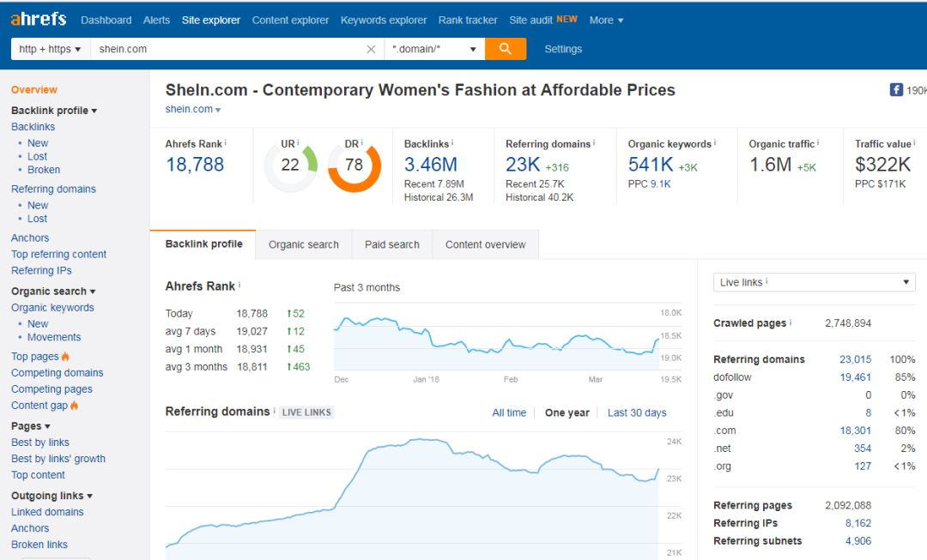Screen dimensions: 927x560
Task: Show Last 30 days referring domains chart
Action: (x=637, y=412)
